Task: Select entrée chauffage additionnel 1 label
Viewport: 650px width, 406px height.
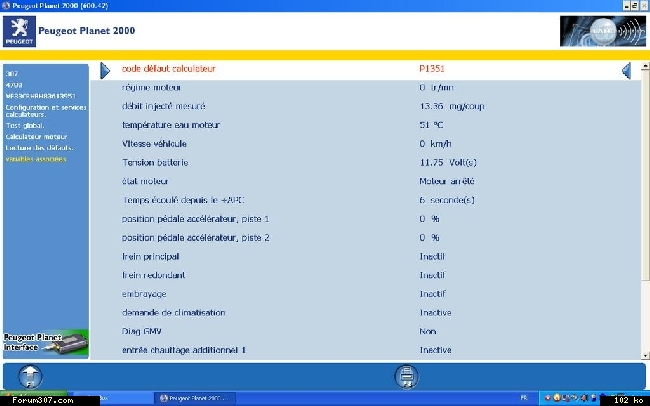Action: pos(184,350)
